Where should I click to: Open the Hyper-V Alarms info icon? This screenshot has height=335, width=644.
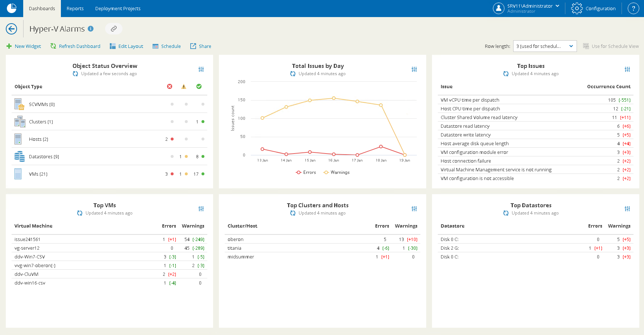(x=91, y=29)
